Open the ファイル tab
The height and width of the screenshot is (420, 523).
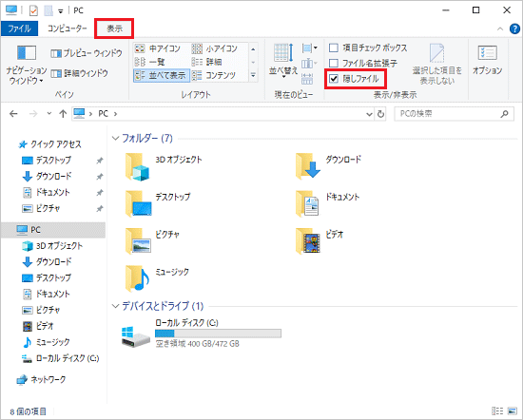click(x=19, y=29)
